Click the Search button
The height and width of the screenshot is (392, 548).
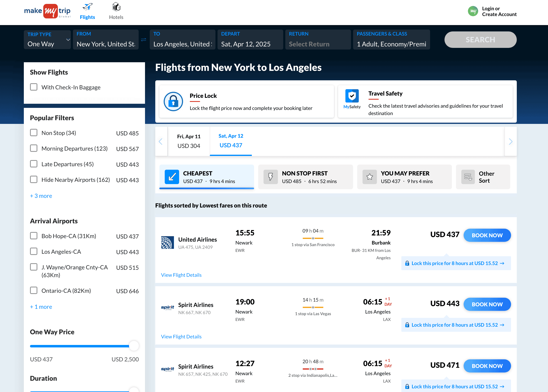point(480,40)
